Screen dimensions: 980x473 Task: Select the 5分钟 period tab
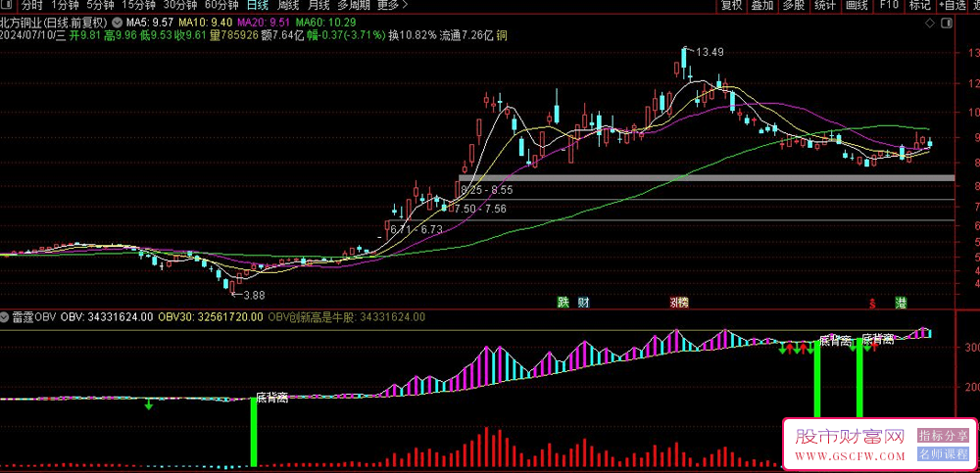point(100,6)
